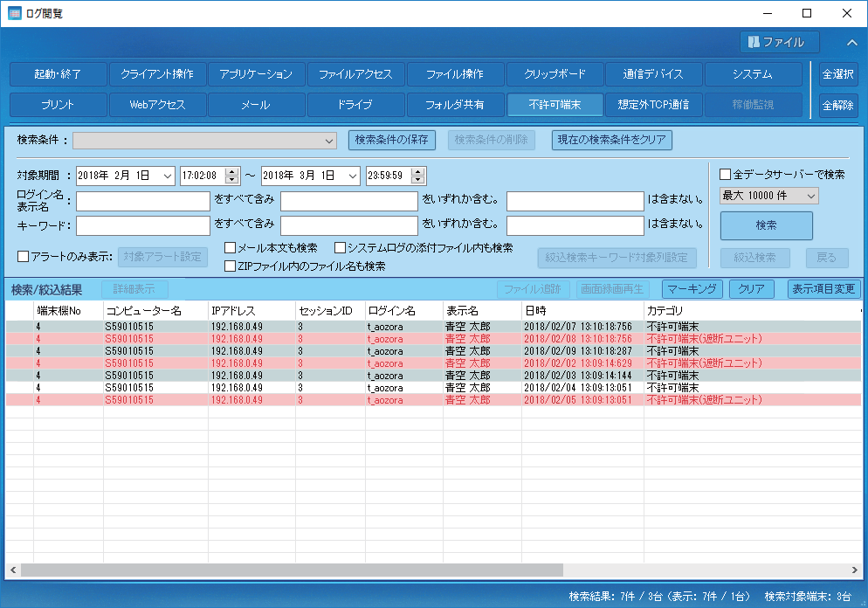Click the ログイン名 'をすべて含み' input field
This screenshot has width=868, height=608.
[143, 201]
